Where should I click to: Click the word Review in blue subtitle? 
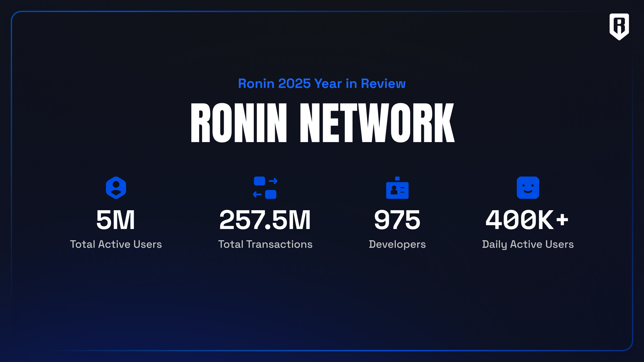383,84
